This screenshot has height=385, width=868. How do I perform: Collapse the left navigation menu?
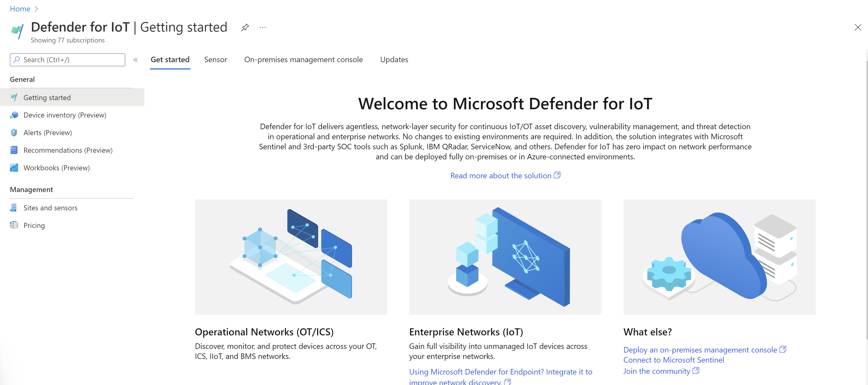point(136,60)
